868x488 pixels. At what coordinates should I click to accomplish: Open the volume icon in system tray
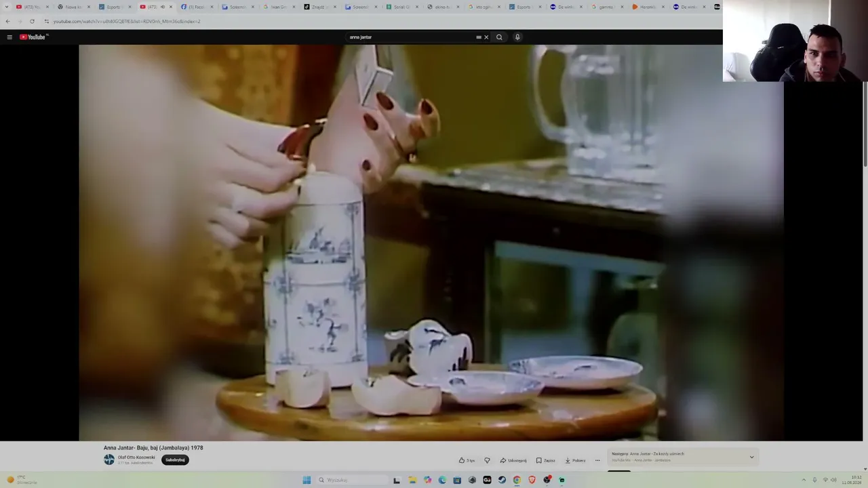[833, 480]
